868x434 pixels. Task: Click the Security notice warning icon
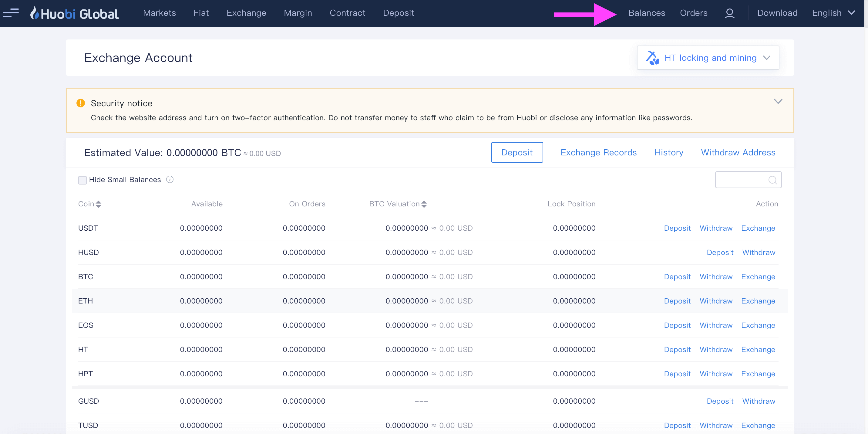[81, 103]
